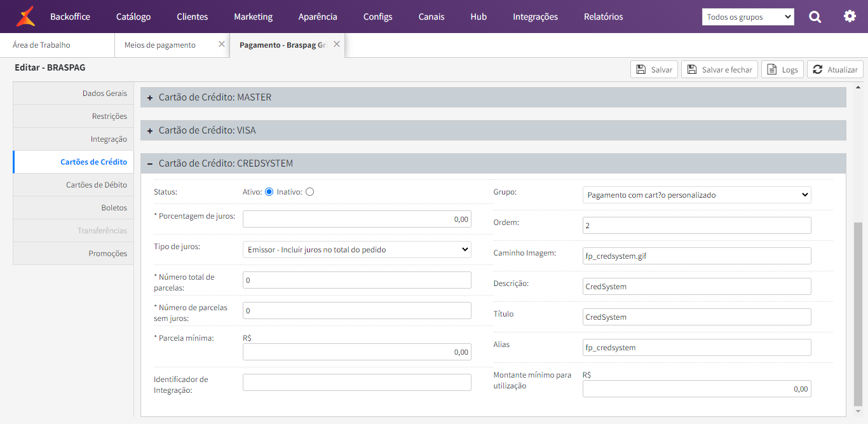
Task: Open search with the magnifier icon
Action: tap(815, 17)
